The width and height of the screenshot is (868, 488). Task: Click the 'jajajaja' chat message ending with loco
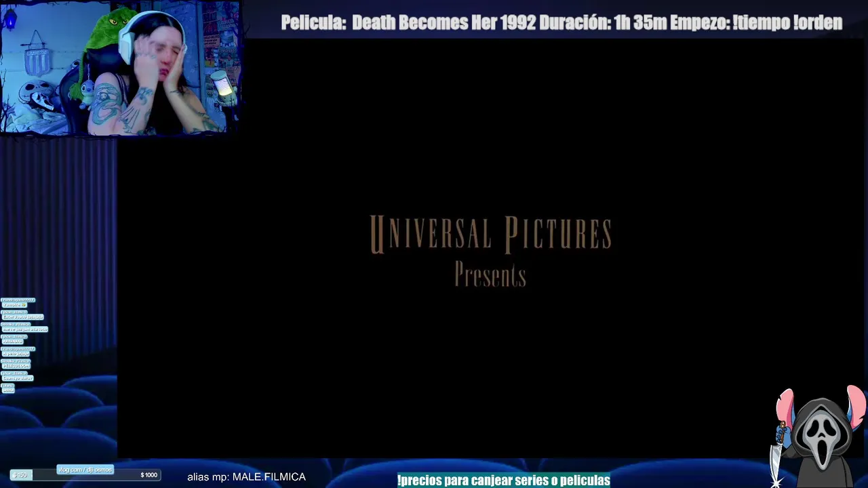(x=25, y=329)
